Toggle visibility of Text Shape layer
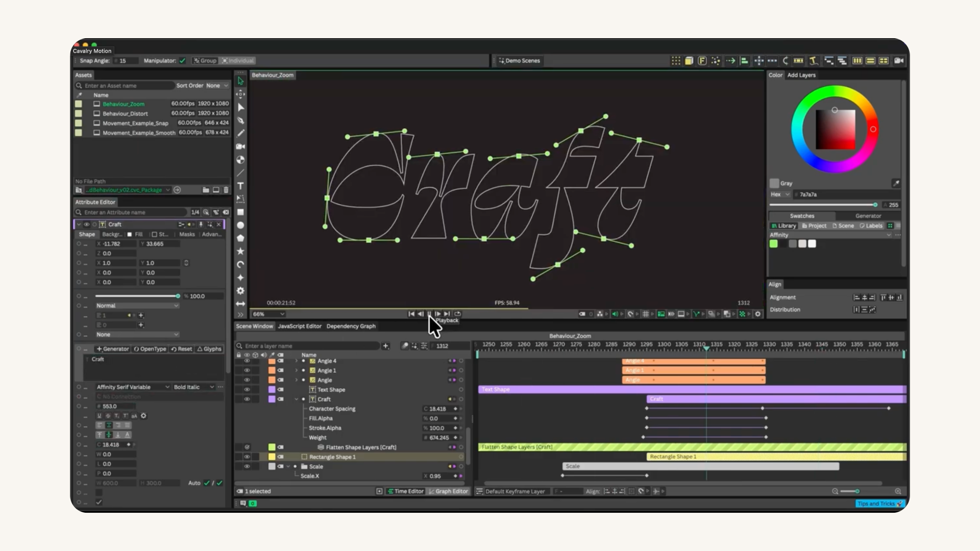 coord(247,390)
